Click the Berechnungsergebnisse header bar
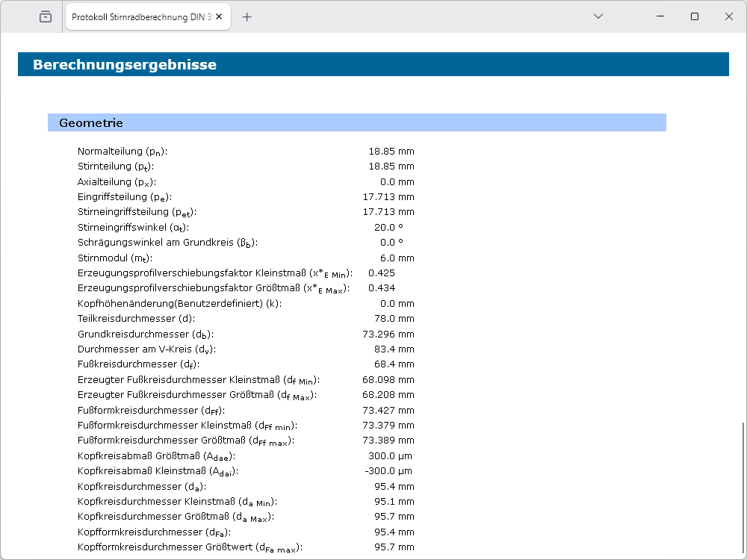This screenshot has height=560, width=747. pyautogui.click(x=373, y=64)
